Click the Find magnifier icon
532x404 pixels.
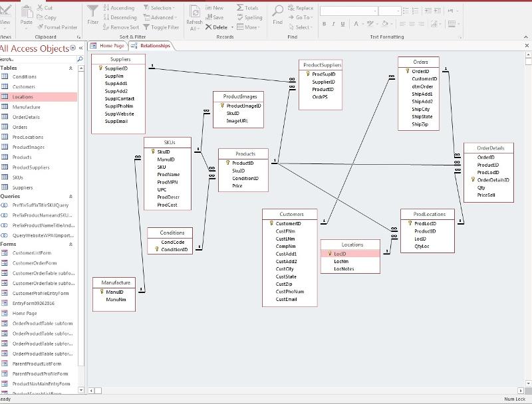tap(277, 12)
